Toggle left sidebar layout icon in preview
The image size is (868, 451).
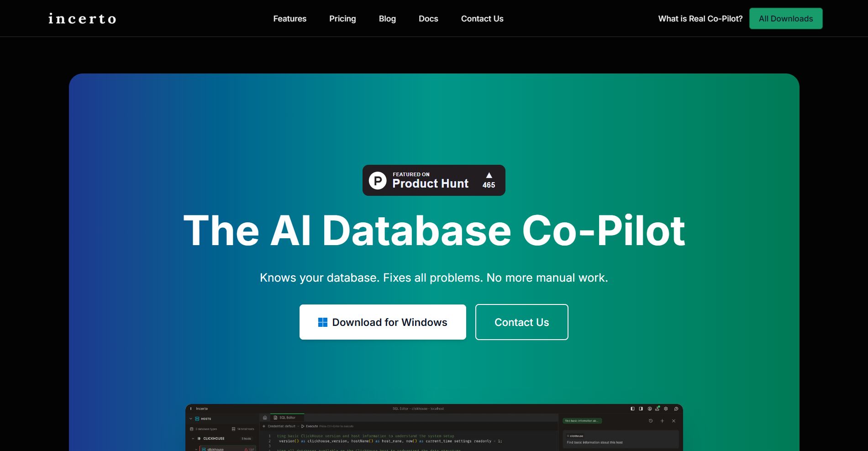(632, 409)
